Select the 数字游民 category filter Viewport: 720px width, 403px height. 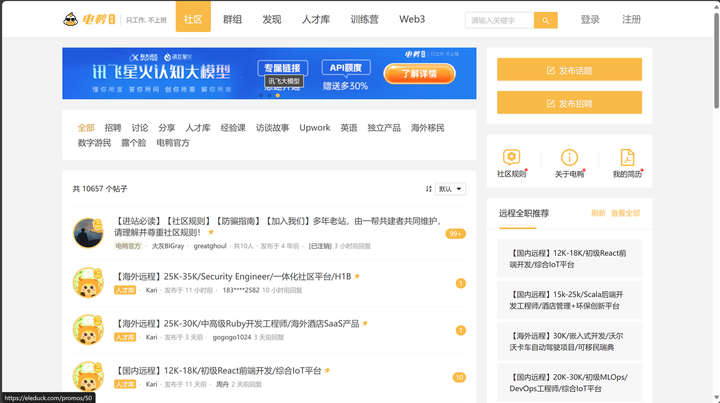point(95,143)
